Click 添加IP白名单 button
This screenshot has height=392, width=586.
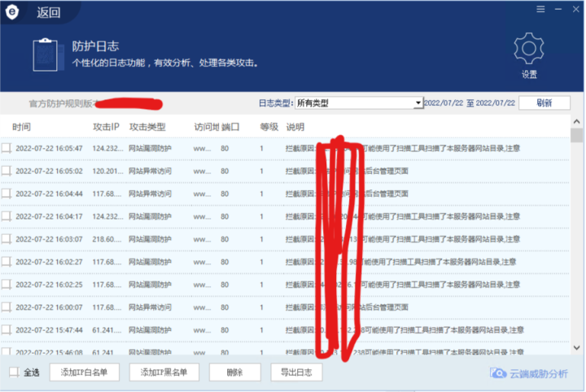(84, 372)
